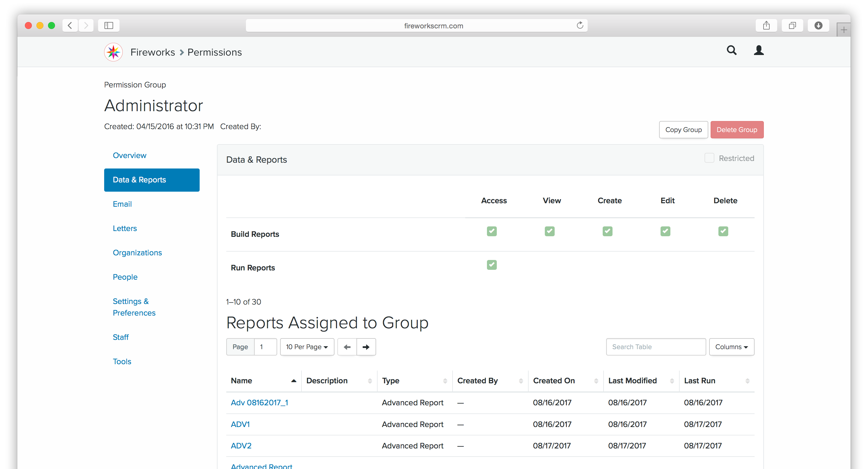Viewport: 868px width, 469px height.
Task: Click the browser share icon
Action: [x=766, y=26]
